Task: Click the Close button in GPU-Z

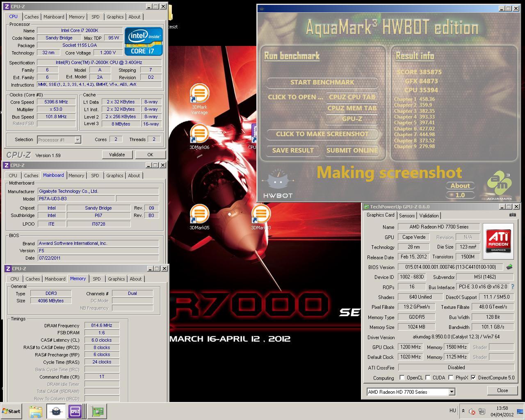Action: click(502, 390)
